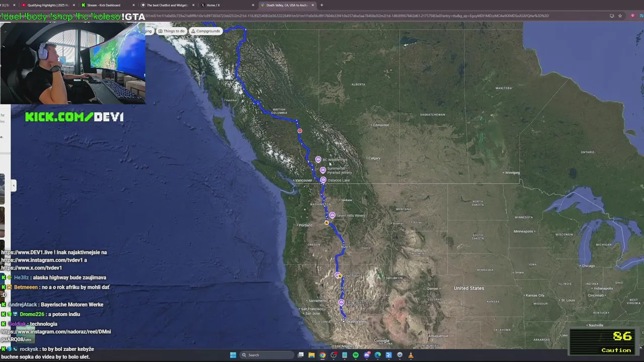Open VLC media player from the taskbar
Screen dimensions: 644x362
tap(411, 355)
